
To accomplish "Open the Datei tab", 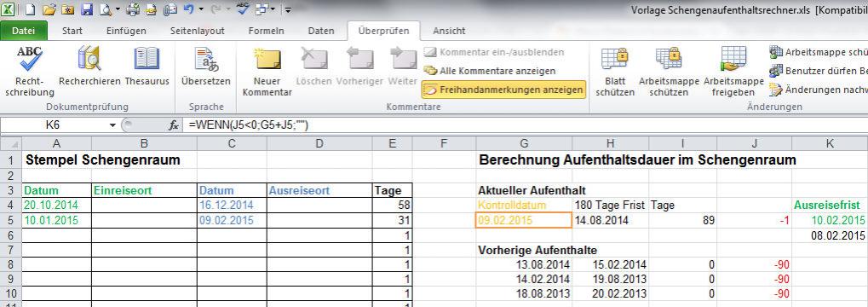I will pyautogui.click(x=23, y=31).
